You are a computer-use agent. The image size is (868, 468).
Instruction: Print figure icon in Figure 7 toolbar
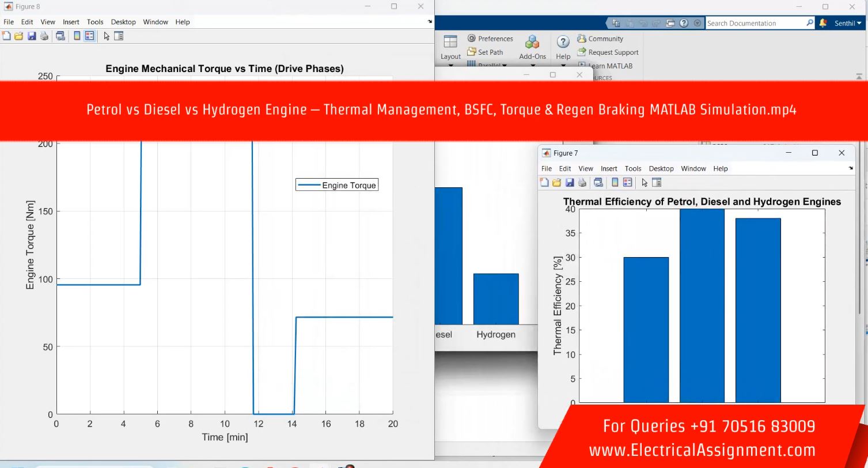[x=582, y=183]
